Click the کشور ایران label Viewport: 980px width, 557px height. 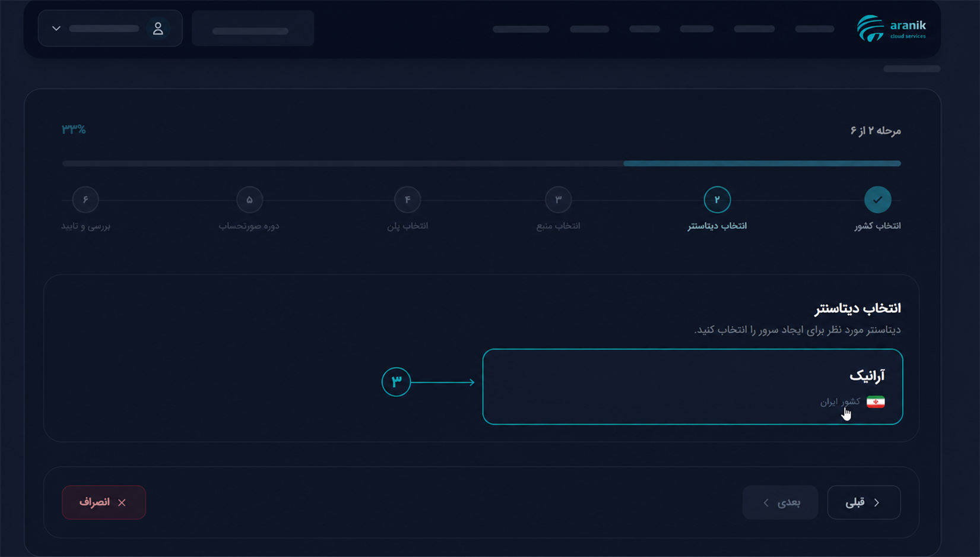pos(840,402)
